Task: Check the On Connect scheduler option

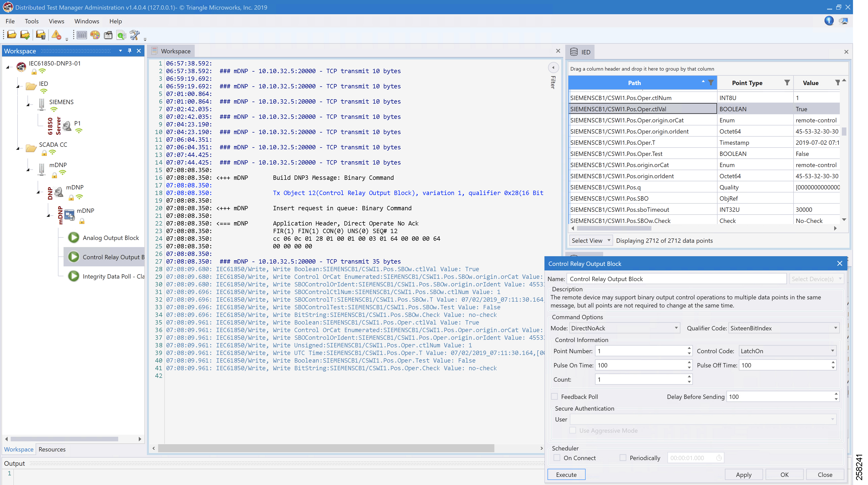Action: [x=557, y=458]
